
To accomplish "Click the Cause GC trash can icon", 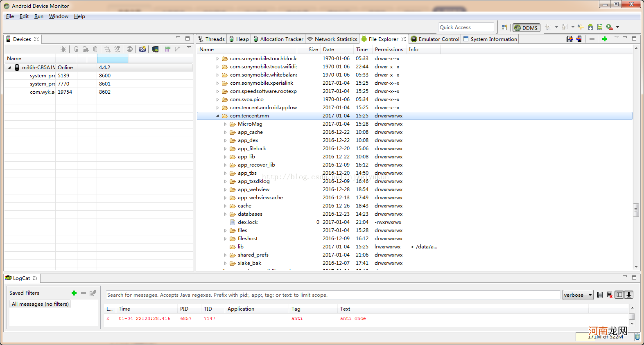I will click(x=95, y=49).
